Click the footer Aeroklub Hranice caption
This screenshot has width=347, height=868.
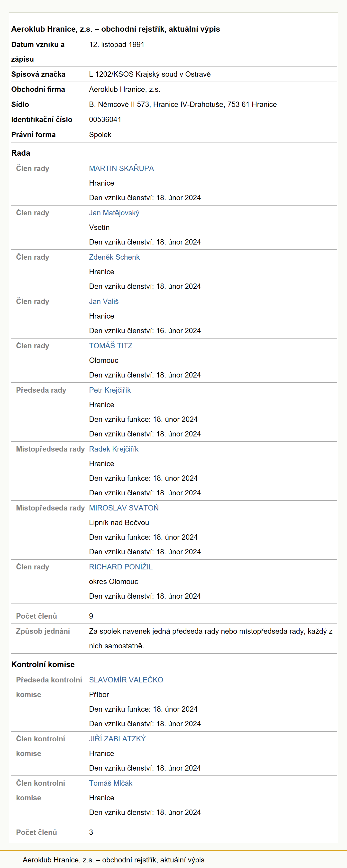113,860
